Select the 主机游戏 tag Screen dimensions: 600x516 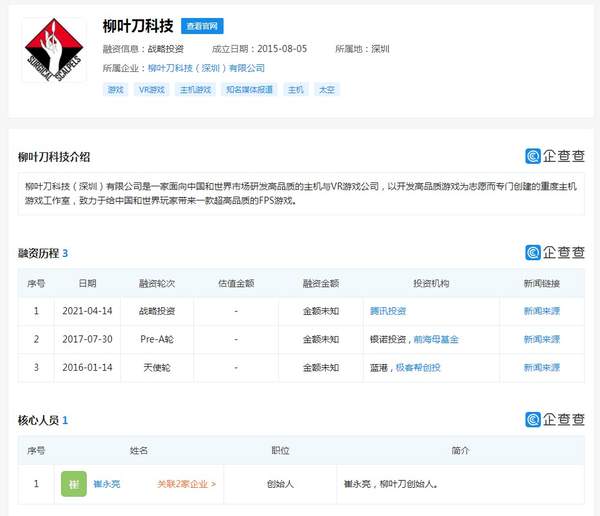[x=195, y=90]
